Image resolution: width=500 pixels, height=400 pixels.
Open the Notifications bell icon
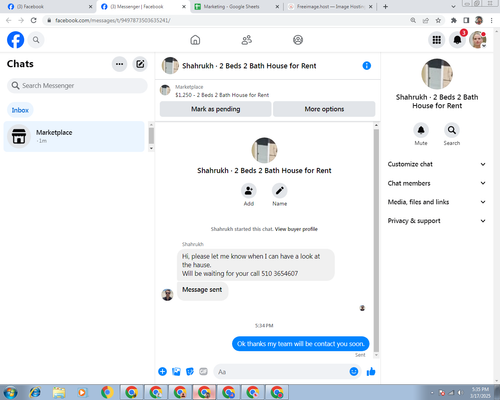tap(457, 40)
